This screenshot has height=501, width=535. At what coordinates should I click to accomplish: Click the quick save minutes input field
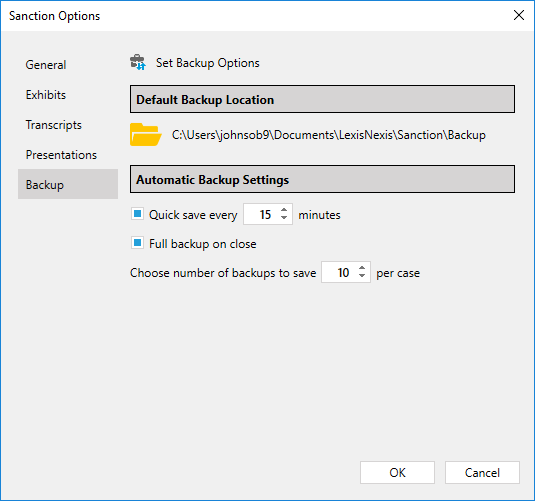(262, 214)
